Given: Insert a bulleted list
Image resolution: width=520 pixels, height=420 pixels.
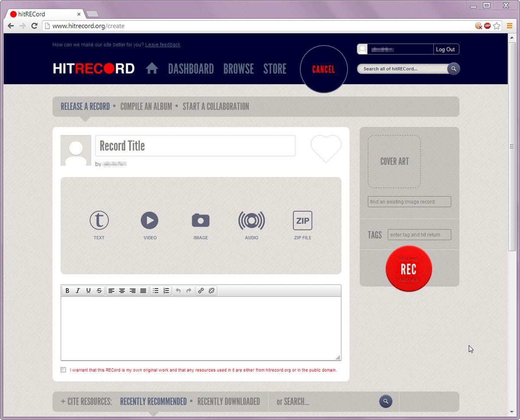Looking at the screenshot, I should point(156,290).
